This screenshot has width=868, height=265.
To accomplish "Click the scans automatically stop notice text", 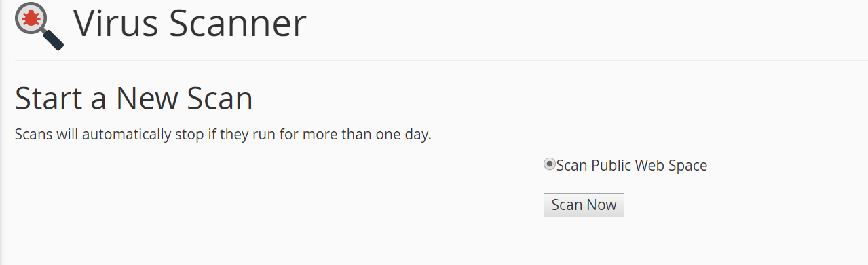I will point(223,135).
